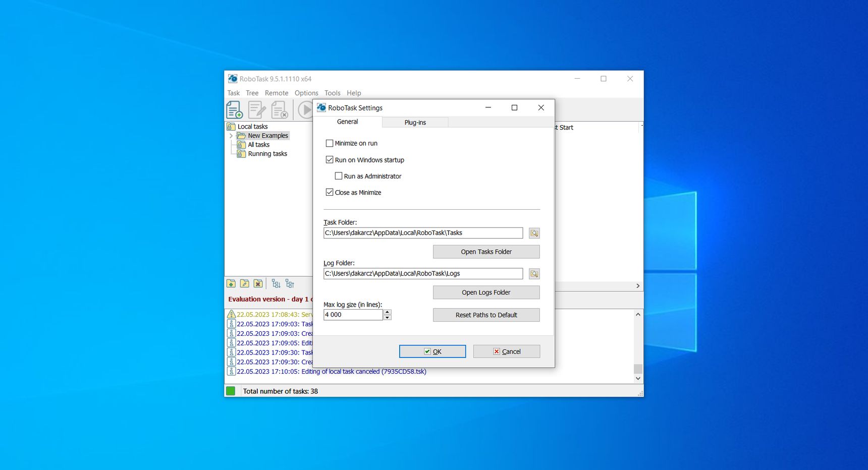Viewport: 868px width, 470px height.
Task: Click the Open Tasks Folder button
Action: tap(486, 252)
